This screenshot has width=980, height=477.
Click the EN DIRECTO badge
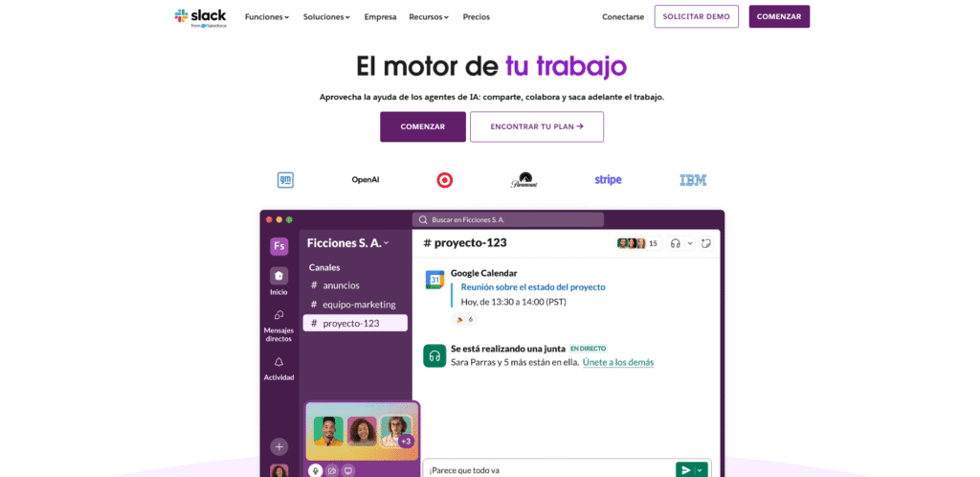click(589, 349)
